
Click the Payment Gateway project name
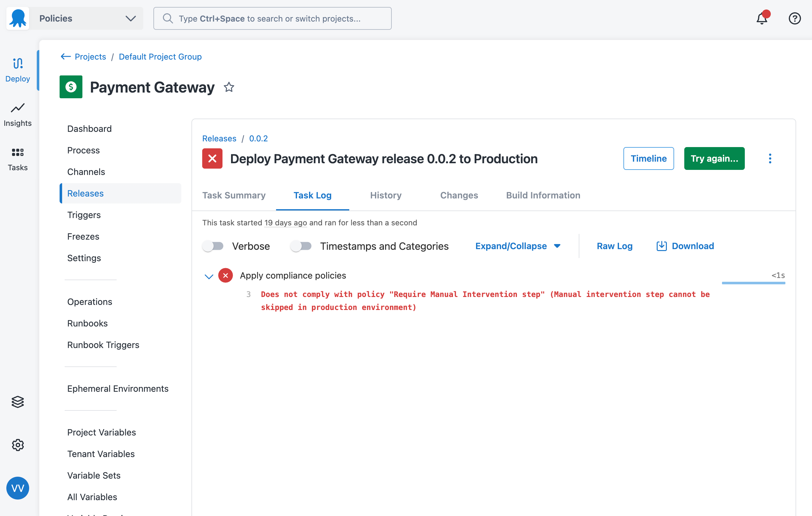coord(152,87)
